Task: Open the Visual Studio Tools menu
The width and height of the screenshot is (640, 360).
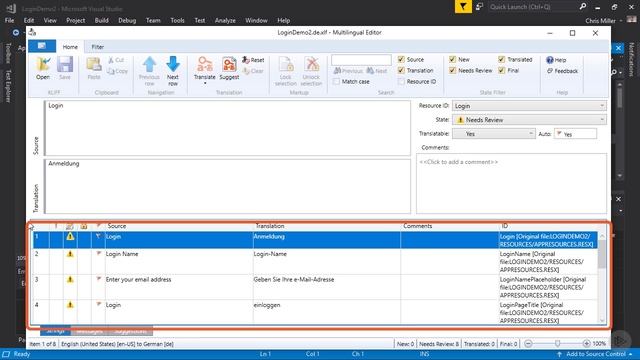Action: (x=177, y=20)
